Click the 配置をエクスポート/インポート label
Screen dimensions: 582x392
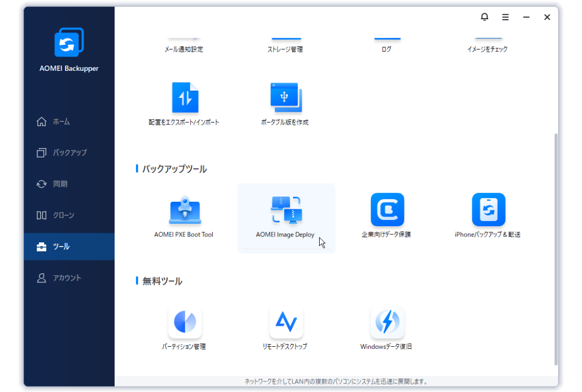click(x=184, y=123)
